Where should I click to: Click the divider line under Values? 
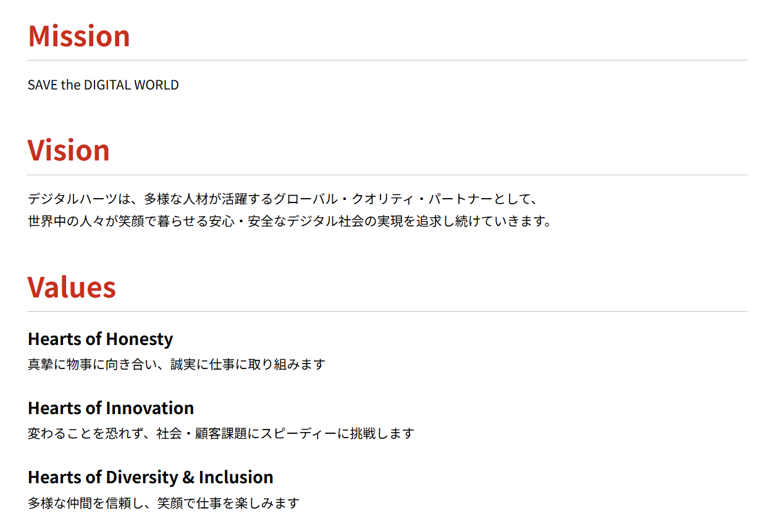(387, 312)
